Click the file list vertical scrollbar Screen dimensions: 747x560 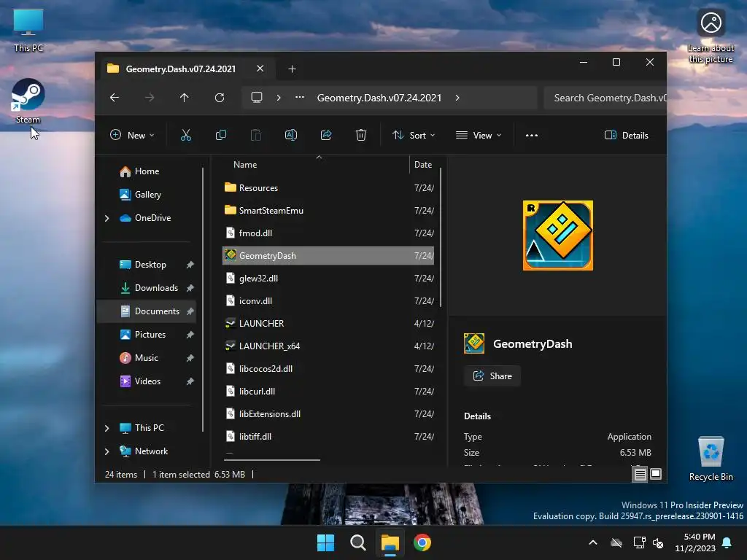point(441,237)
